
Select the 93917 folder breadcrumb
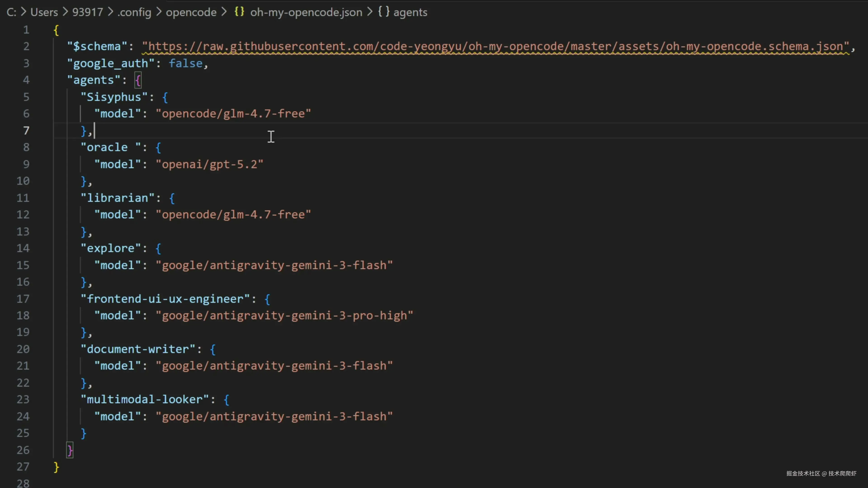[88, 12]
